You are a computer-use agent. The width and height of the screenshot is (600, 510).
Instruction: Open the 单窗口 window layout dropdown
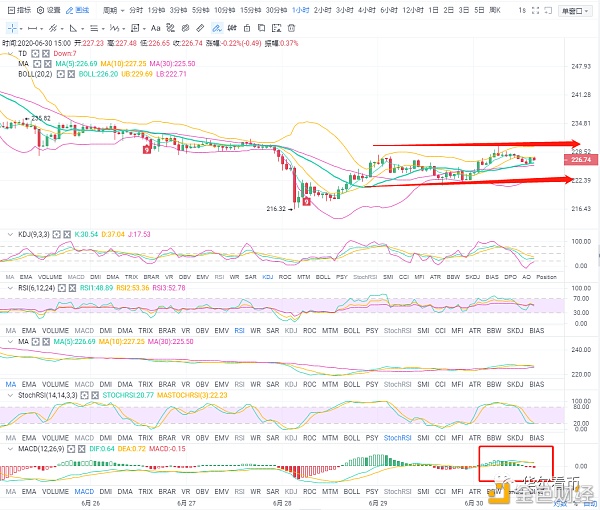[x=575, y=11]
